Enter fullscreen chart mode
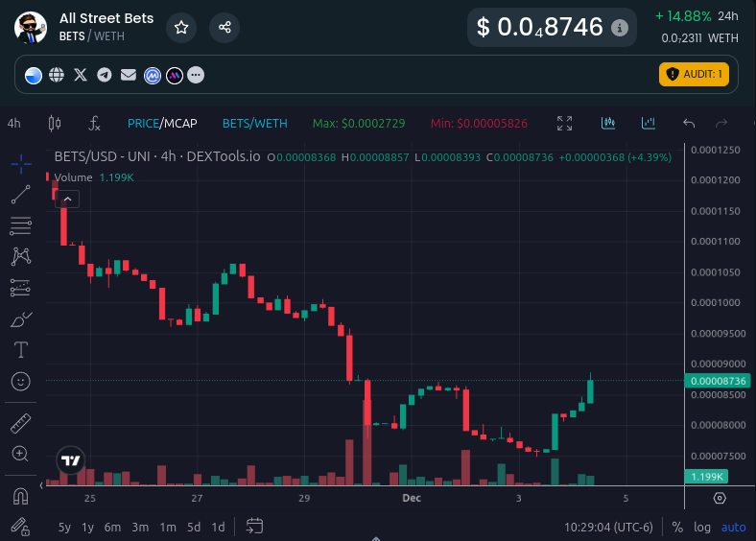This screenshot has height=541, width=756. pos(564,124)
